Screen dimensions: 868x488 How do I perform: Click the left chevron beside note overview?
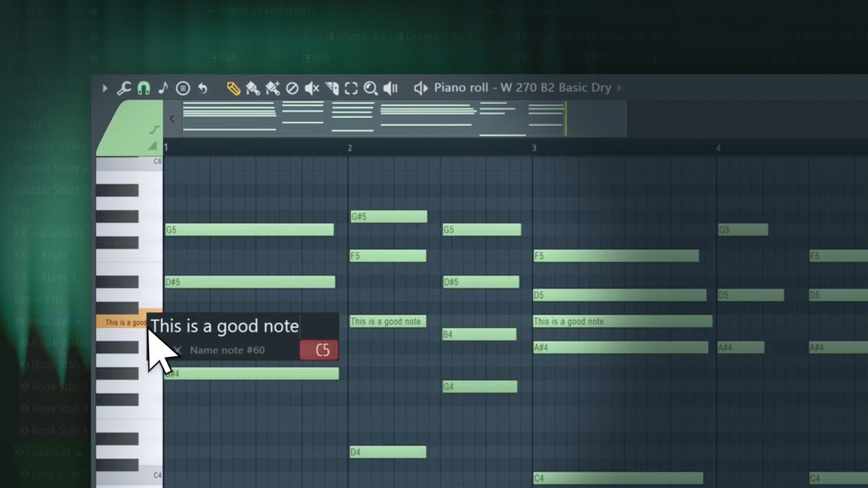tap(172, 119)
